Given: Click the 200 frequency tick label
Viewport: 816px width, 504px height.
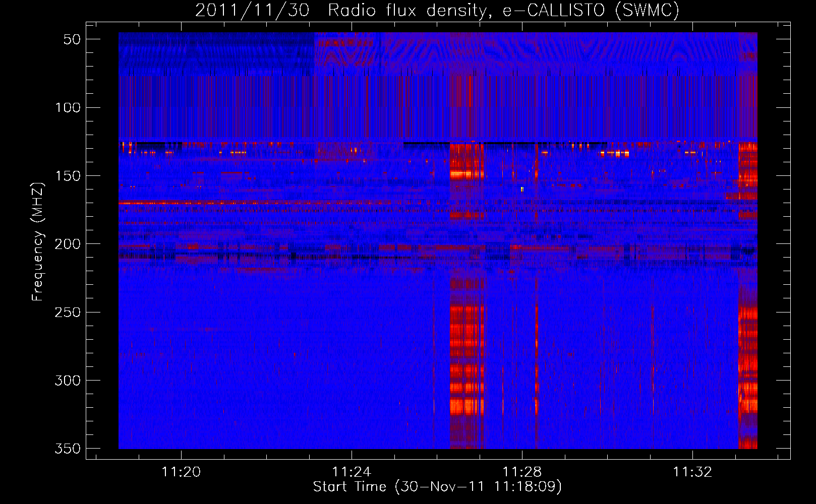Looking at the screenshot, I should 68,244.
